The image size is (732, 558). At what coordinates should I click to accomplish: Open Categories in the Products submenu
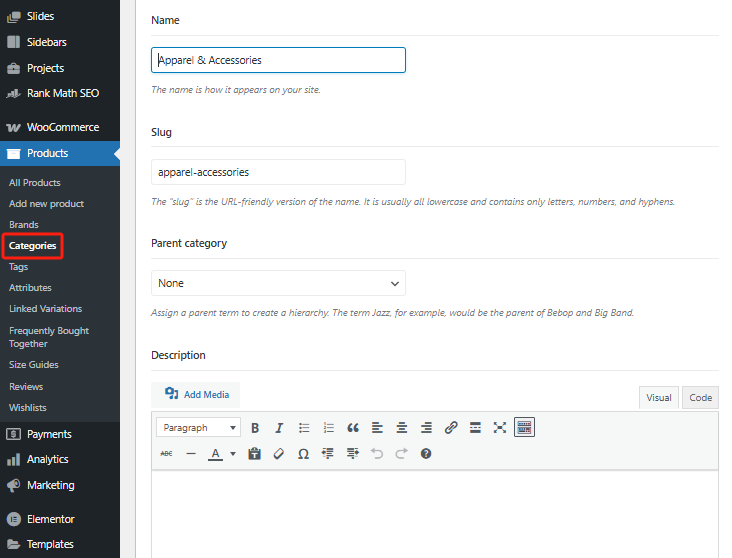tap(32, 246)
